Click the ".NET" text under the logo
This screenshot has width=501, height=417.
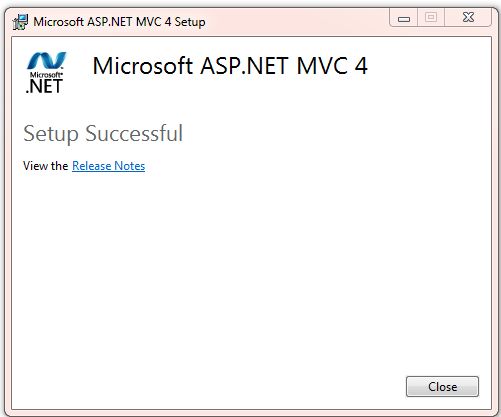[x=44, y=86]
